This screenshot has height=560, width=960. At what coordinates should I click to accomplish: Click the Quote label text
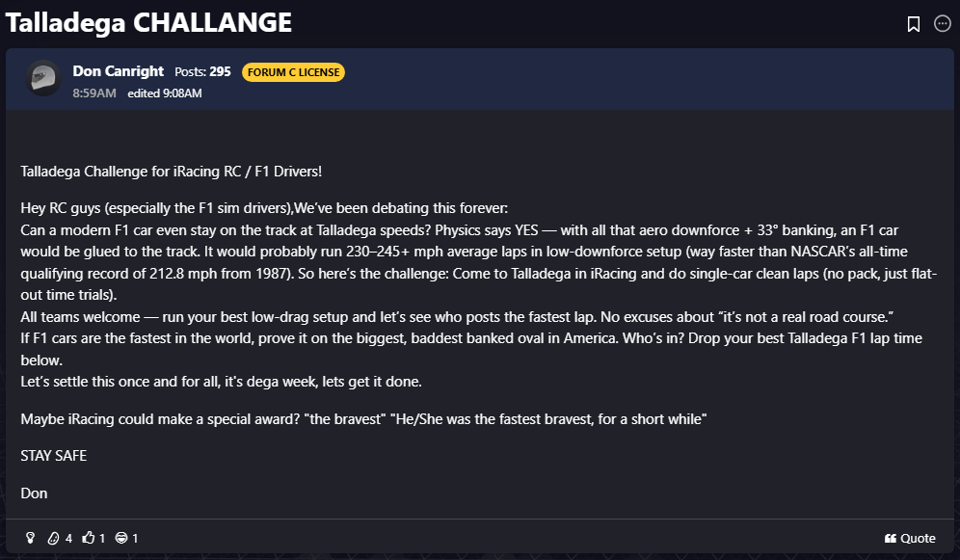tap(918, 538)
